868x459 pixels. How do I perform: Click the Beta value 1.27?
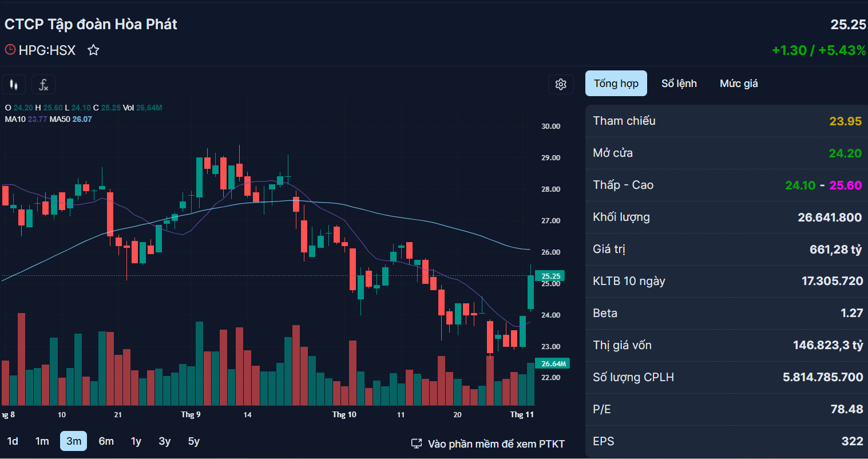point(851,313)
